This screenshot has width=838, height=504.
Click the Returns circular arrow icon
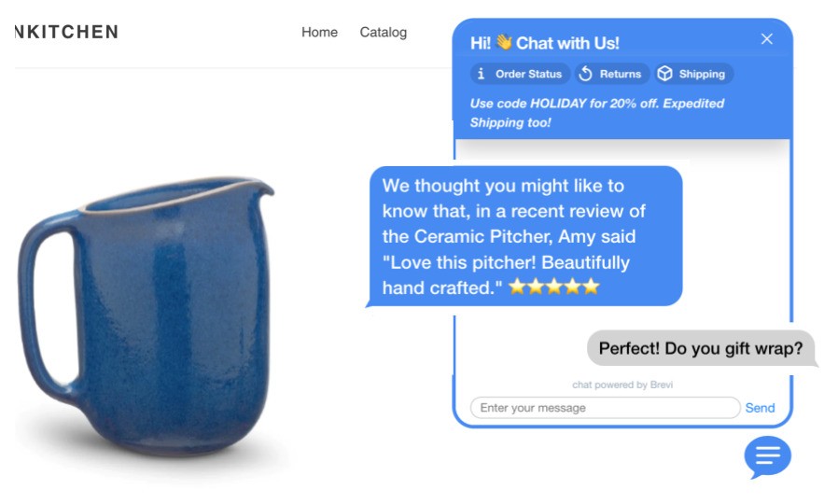[585, 74]
